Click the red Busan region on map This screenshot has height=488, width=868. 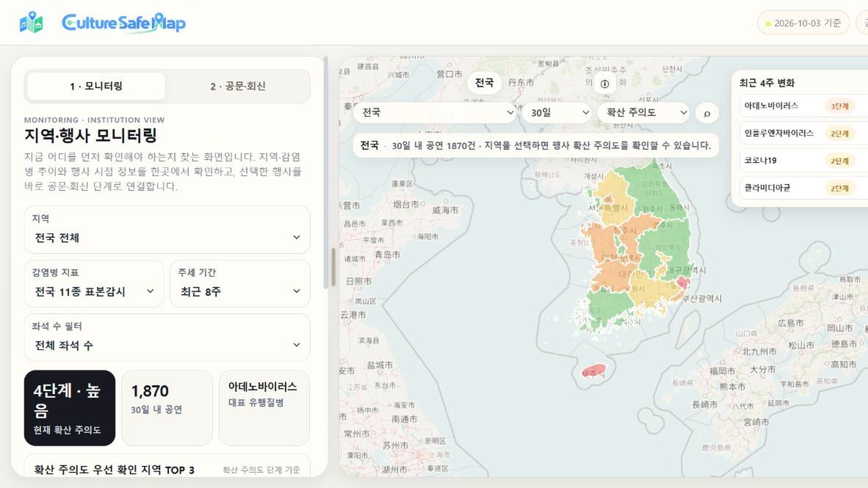(683, 282)
